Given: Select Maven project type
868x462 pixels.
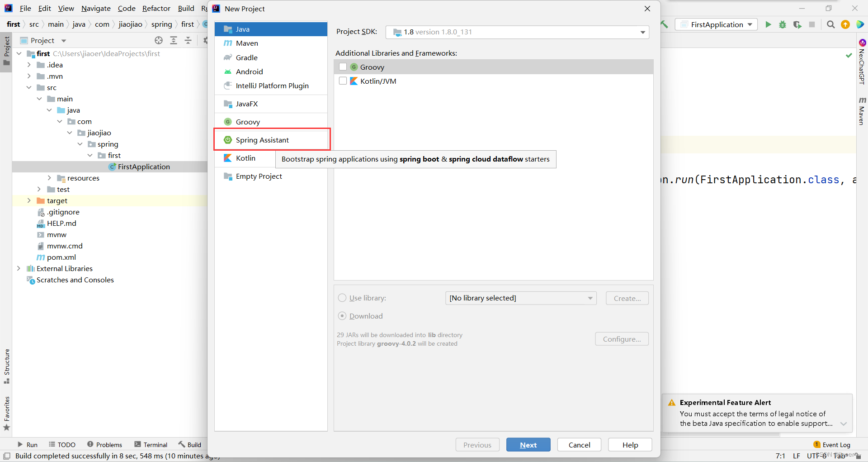Looking at the screenshot, I should coord(271,43).
